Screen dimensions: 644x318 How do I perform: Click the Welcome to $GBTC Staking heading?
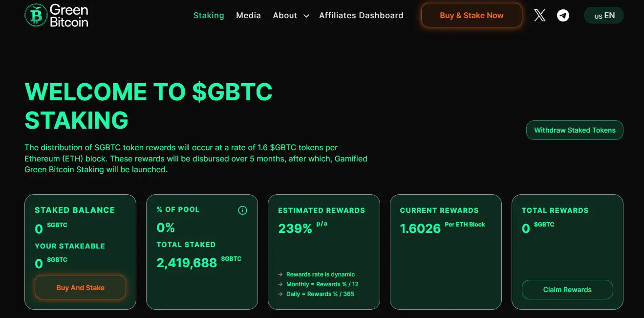149,106
